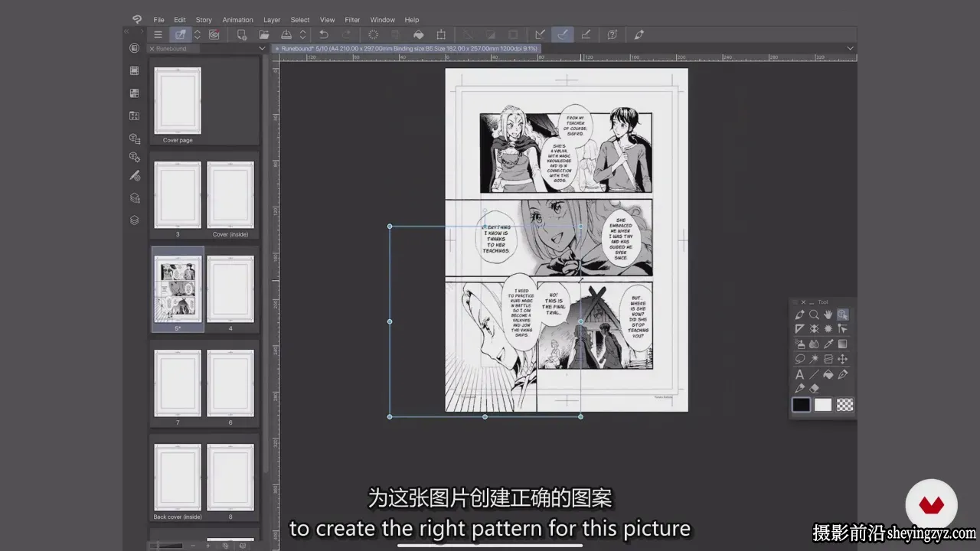980x551 pixels.
Task: Open the Help menu
Action: click(412, 20)
